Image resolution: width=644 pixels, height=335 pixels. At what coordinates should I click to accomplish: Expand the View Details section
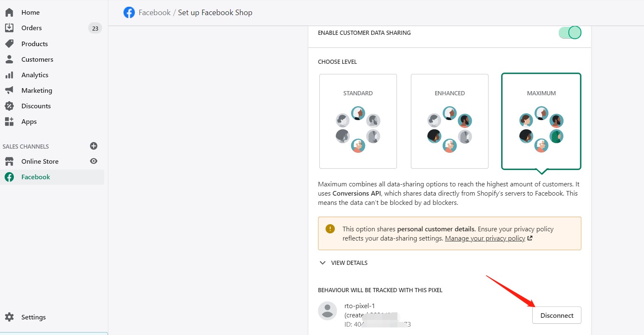point(343,263)
